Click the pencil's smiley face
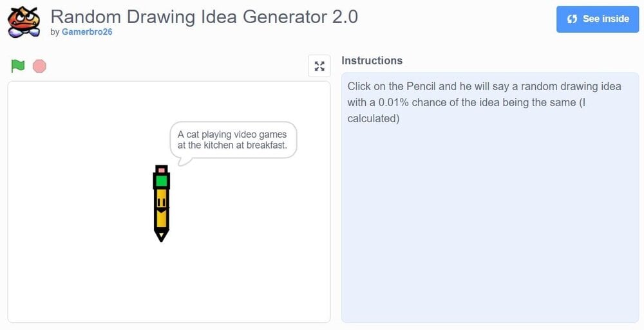Screen dimensions: 644x330 (161, 205)
